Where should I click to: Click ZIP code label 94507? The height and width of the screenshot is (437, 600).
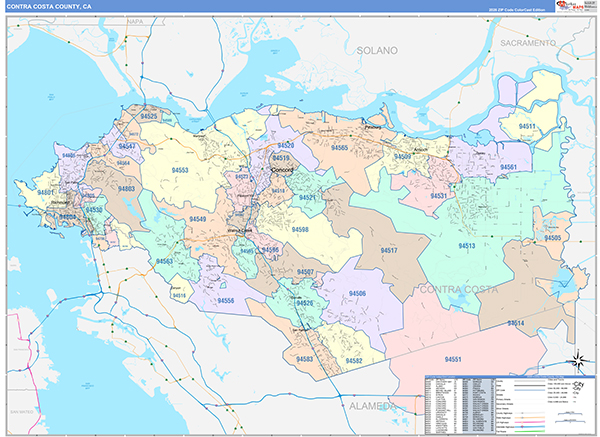click(305, 272)
